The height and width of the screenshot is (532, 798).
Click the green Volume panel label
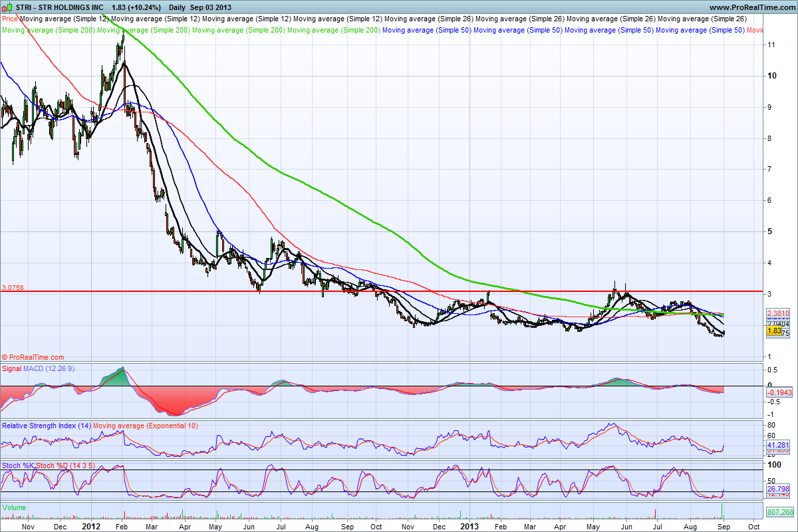[x=15, y=507]
